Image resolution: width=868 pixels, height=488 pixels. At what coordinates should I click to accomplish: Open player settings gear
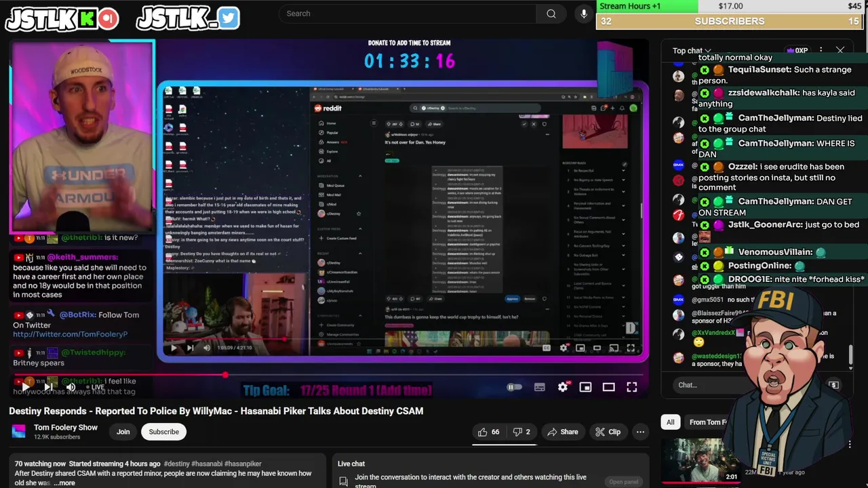click(563, 387)
